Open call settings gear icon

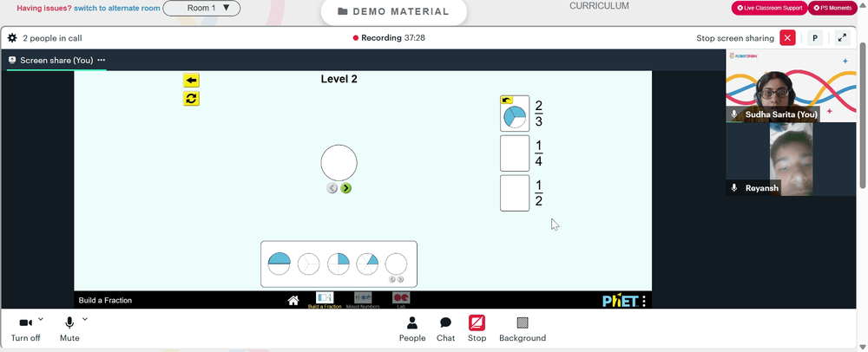coord(12,38)
